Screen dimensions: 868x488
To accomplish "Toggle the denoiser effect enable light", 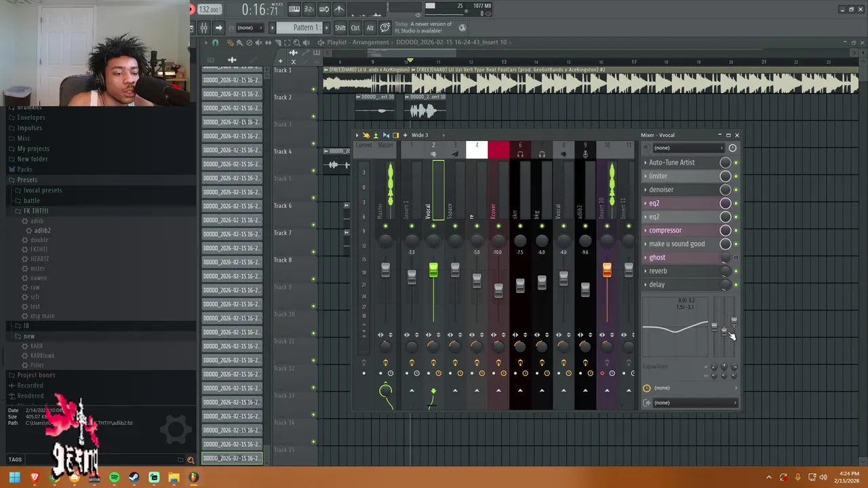I will 736,190.
